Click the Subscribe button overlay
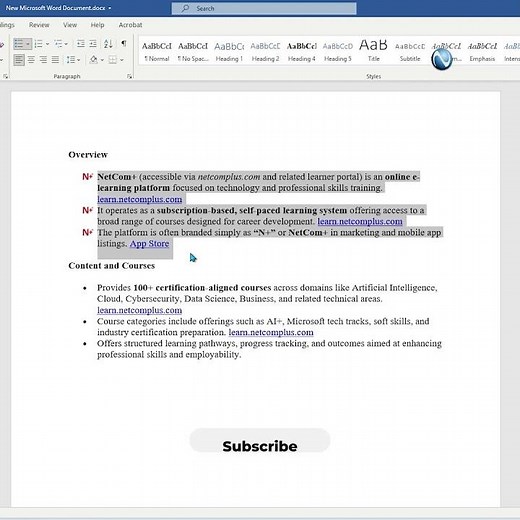 260,441
